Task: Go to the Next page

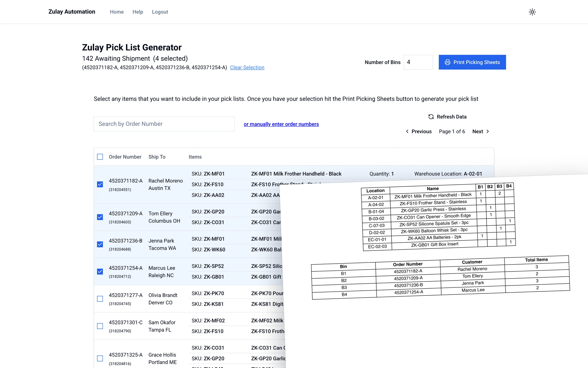Action: coord(481,131)
